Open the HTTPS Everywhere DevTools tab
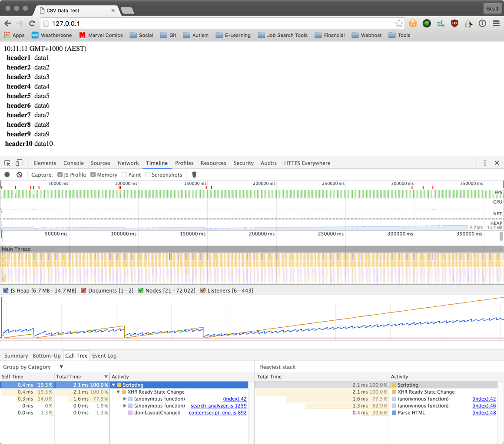The height and width of the screenshot is (444, 504). (307, 163)
